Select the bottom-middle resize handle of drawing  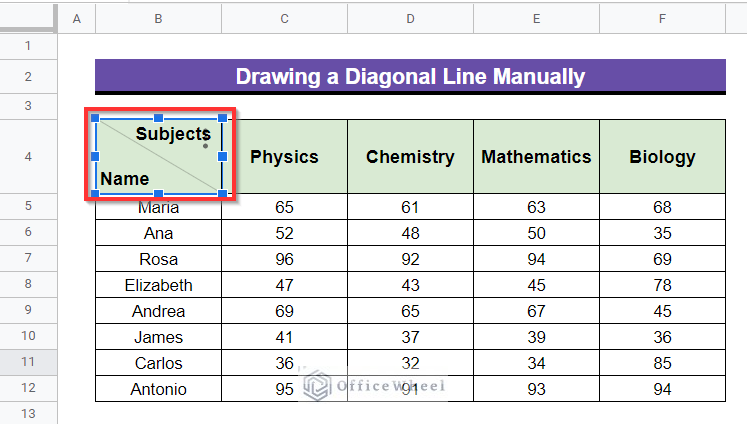coord(159,193)
